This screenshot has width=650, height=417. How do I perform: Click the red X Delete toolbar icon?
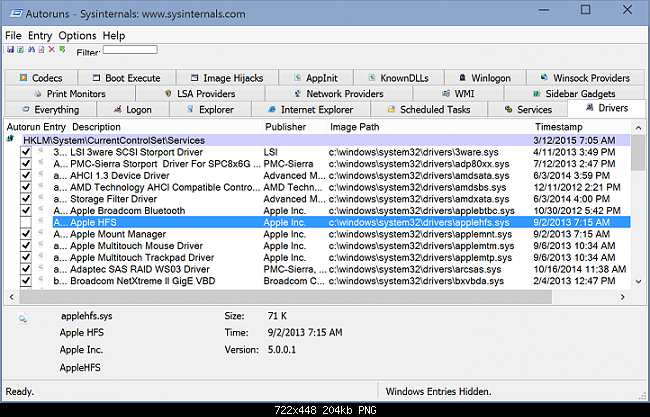pos(51,49)
